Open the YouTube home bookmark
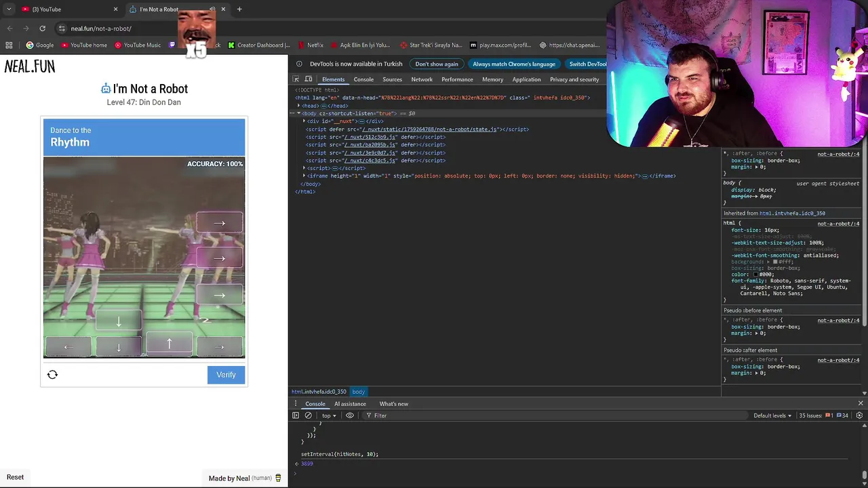This screenshot has width=868, height=488. coord(84,45)
